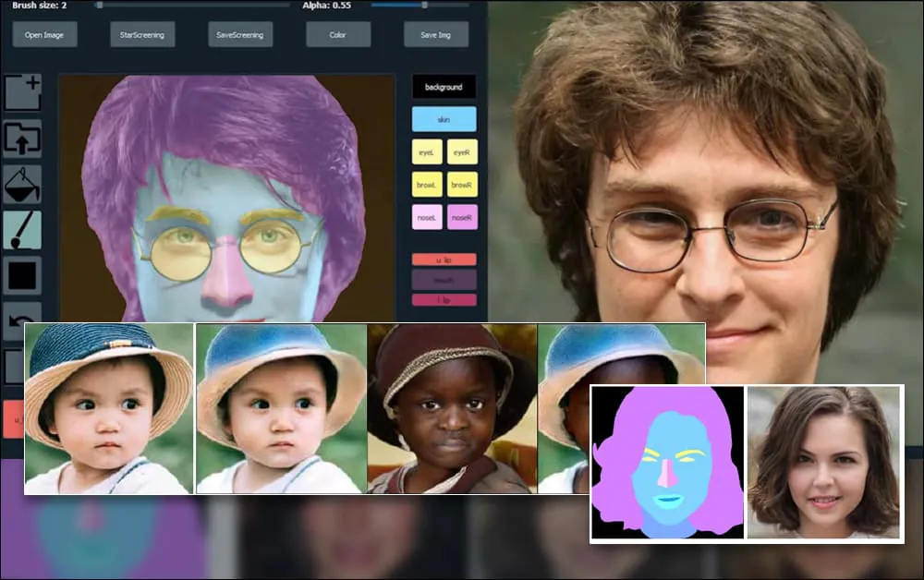Screen dimensions: 924x580
Task: Click the purple-hair segmentation mask thumbnail
Action: point(668,463)
